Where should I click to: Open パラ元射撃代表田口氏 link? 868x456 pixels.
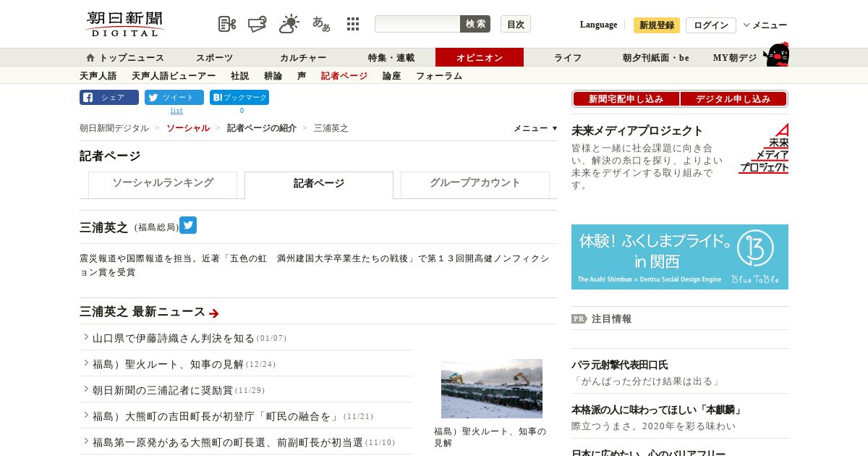(620, 366)
